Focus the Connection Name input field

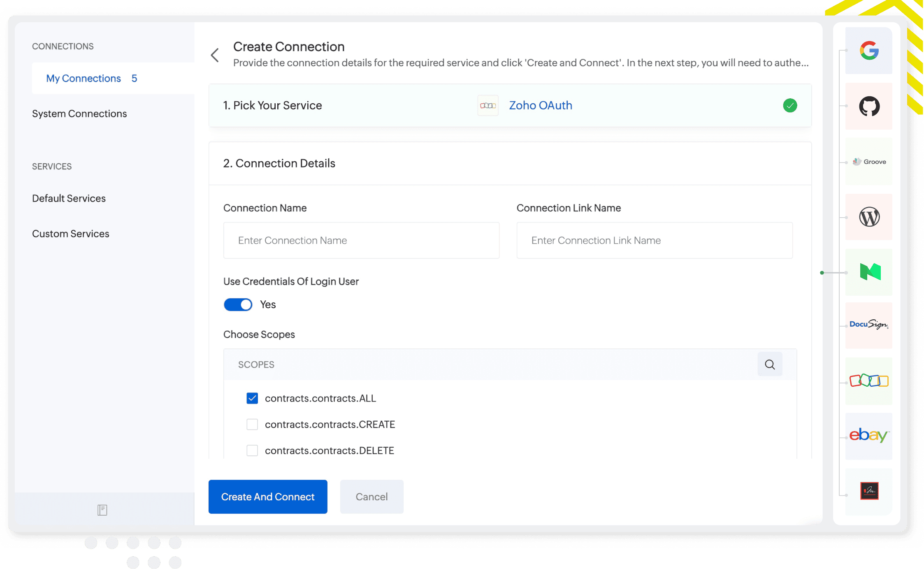(361, 240)
